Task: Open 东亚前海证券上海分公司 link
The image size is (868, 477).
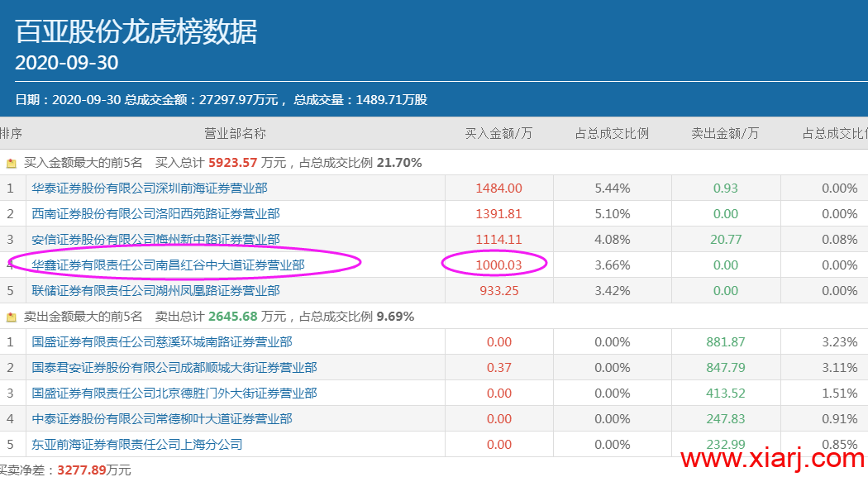Action: [136, 445]
